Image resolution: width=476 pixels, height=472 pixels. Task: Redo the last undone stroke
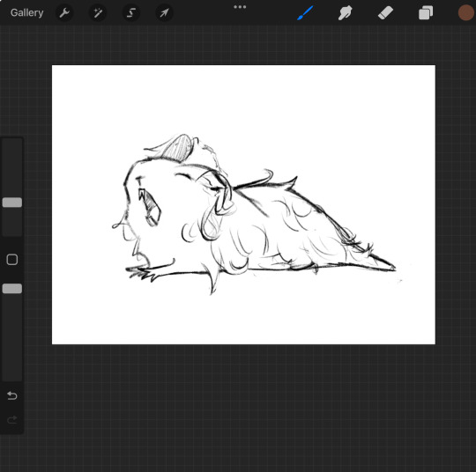click(12, 420)
